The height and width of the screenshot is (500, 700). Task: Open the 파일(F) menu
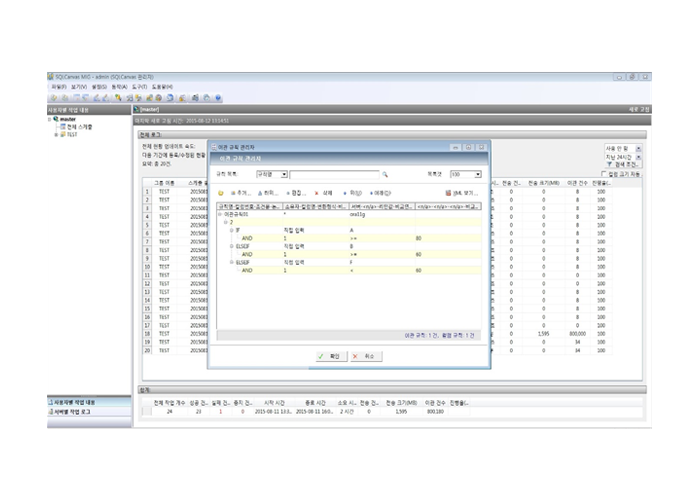58,87
